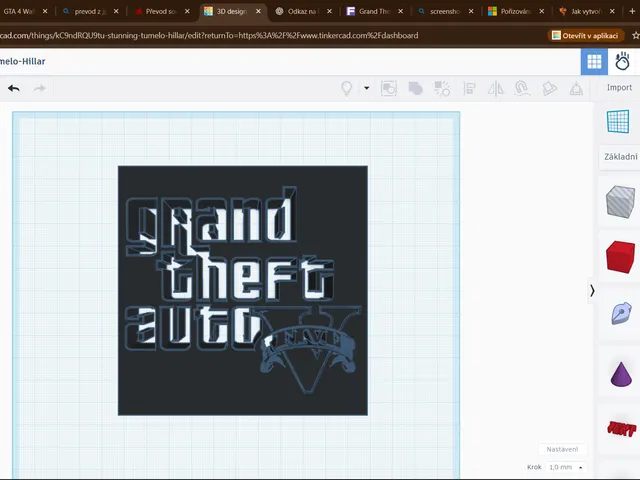The height and width of the screenshot is (480, 640).
Task: Select the Grand Theft Auto logo object
Action: [243, 291]
